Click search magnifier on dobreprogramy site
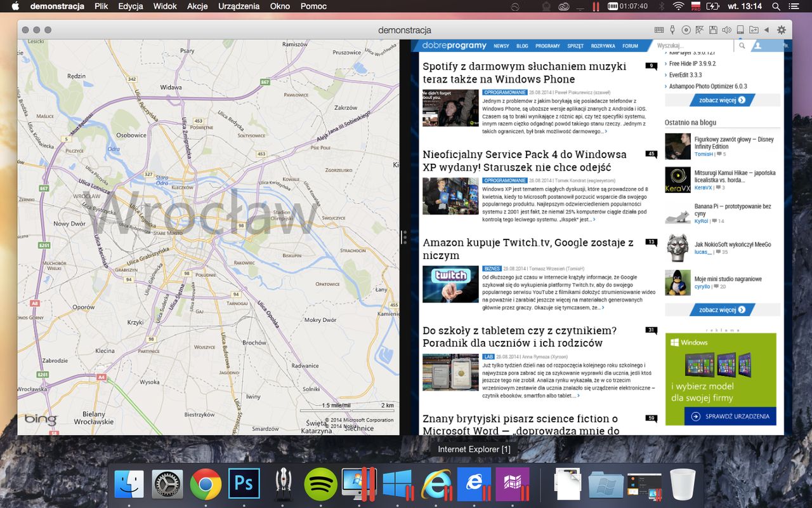This screenshot has height=508, width=812. pos(742,46)
